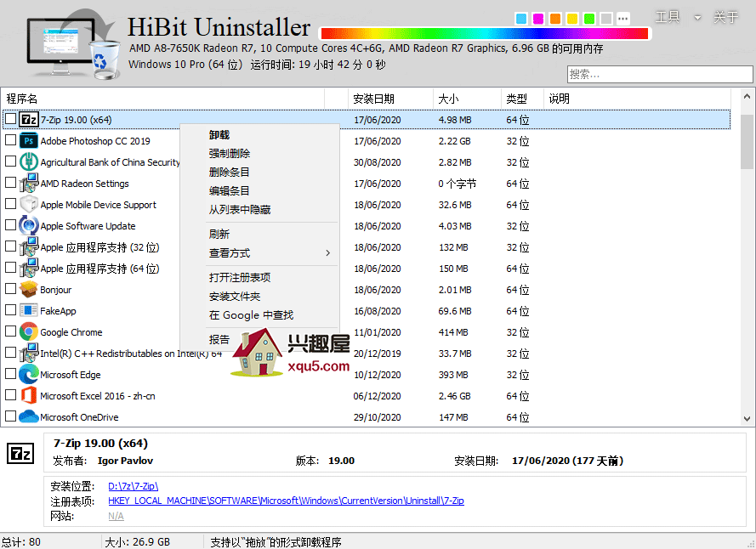Click the Microsoft Excel 2016 Office icon
The height and width of the screenshot is (549, 756).
28,395
